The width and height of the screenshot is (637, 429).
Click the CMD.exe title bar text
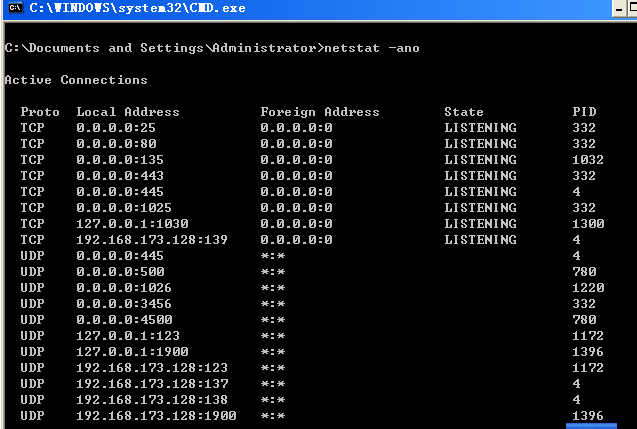(x=137, y=8)
